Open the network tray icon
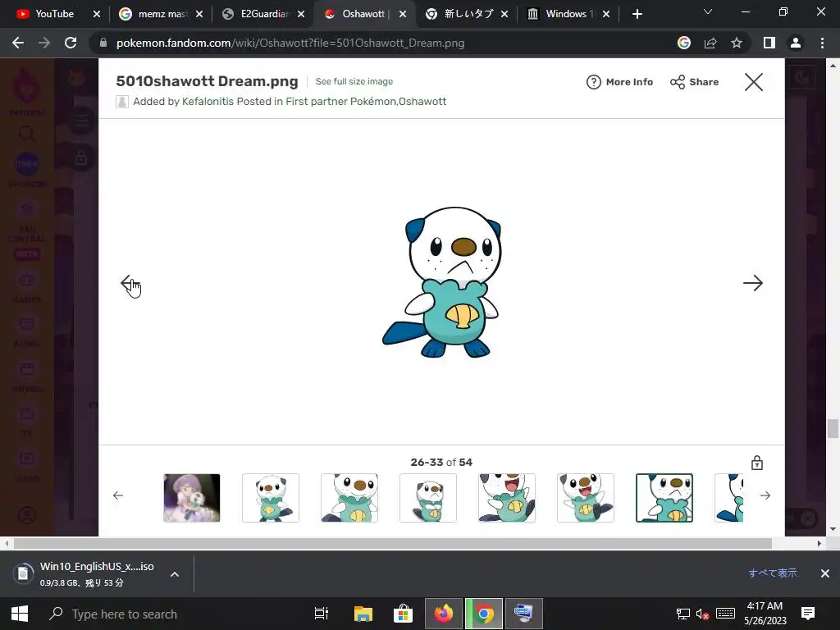The image size is (840, 630). 683,614
